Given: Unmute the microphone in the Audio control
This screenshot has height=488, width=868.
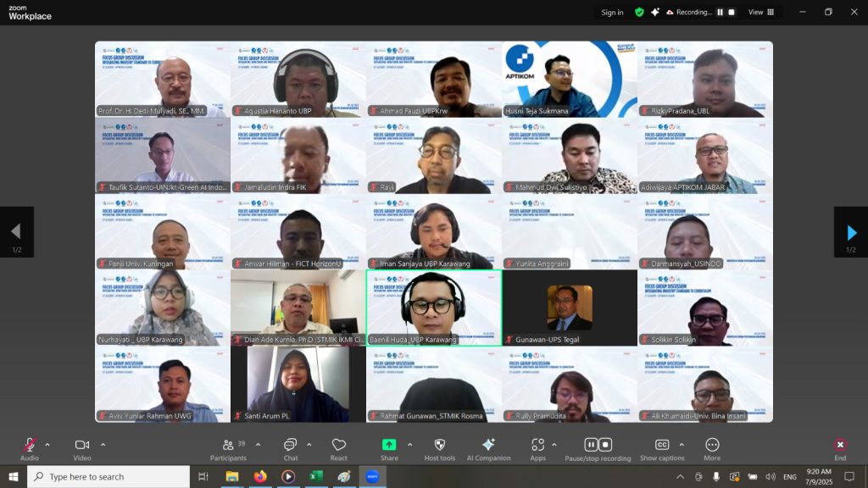Looking at the screenshot, I should coord(30,446).
